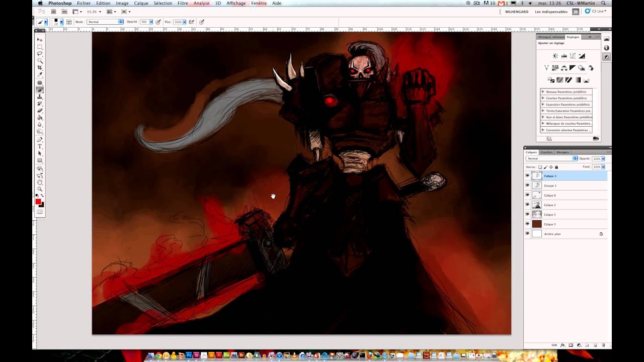This screenshot has height=362, width=644.
Task: Select the Magic Wand tool
Action: (40, 60)
